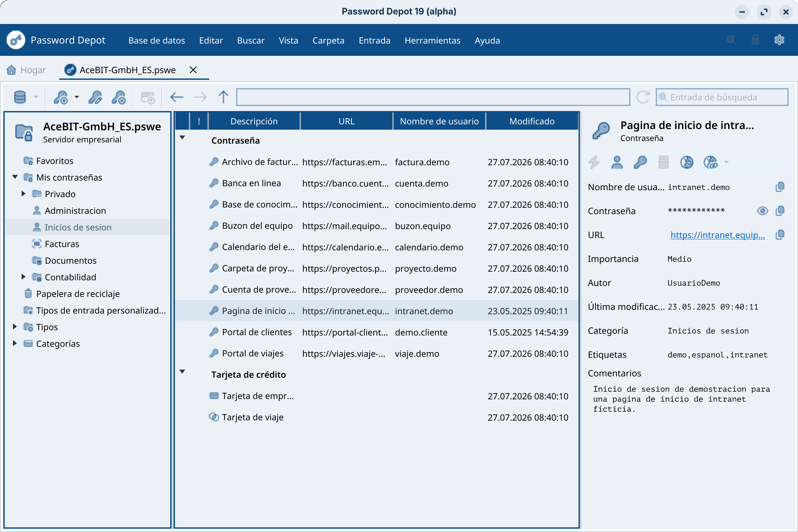The width and height of the screenshot is (798, 532).
Task: Open the Base de datos menu
Action: click(157, 40)
